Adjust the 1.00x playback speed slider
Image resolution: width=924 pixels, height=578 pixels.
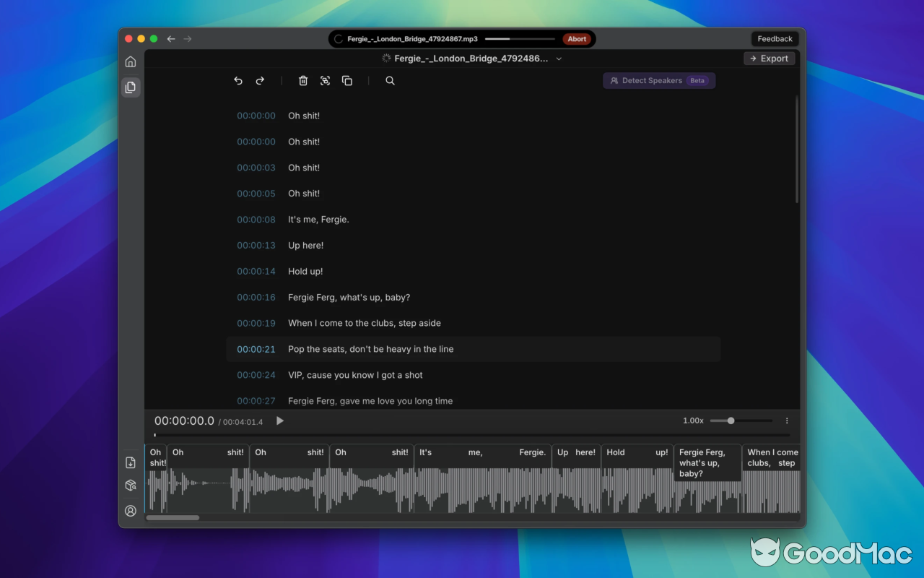tap(731, 420)
